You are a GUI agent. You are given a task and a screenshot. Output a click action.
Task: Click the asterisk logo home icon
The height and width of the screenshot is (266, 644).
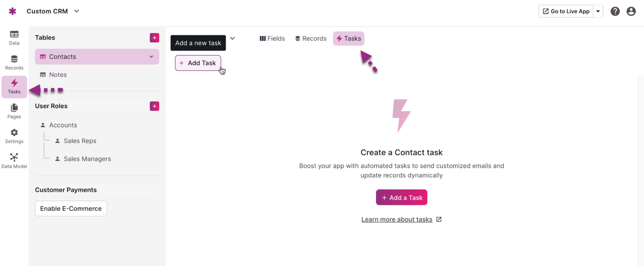point(12,12)
